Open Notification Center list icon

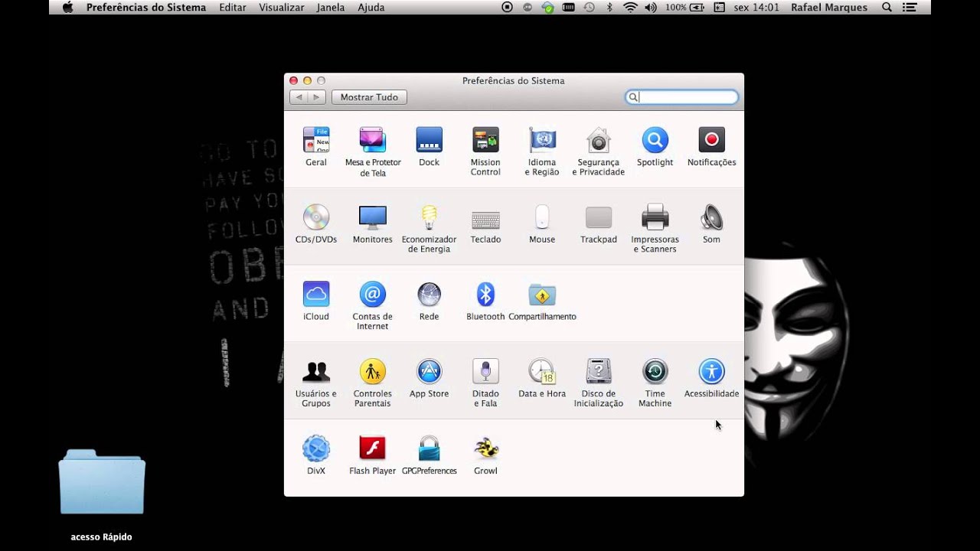(x=909, y=7)
